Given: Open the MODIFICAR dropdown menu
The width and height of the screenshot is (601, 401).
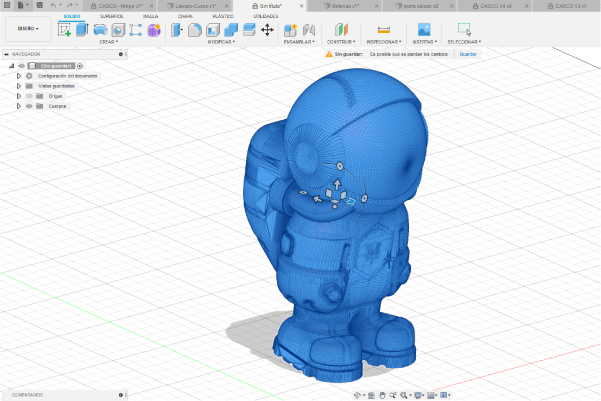Looking at the screenshot, I should coord(221,42).
